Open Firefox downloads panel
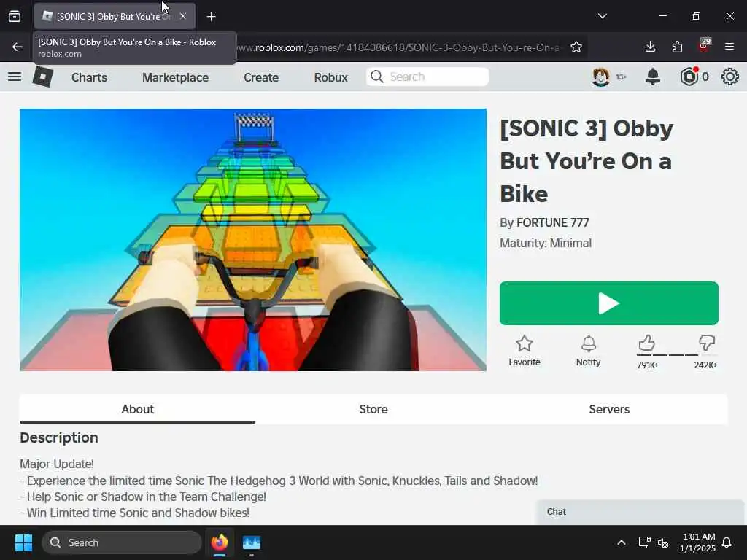Image resolution: width=747 pixels, height=560 pixels. 650,47
